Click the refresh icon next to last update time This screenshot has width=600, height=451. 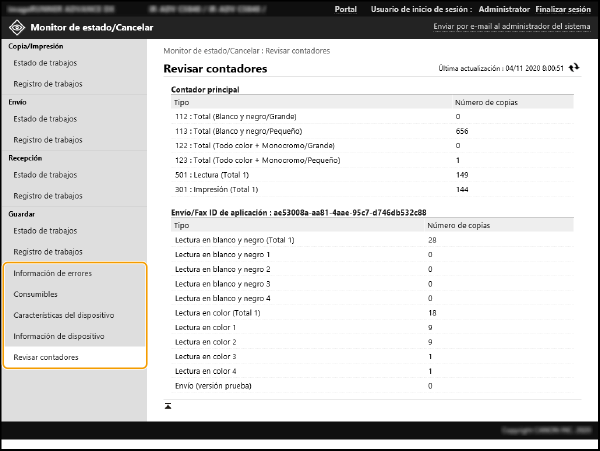pyautogui.click(x=574, y=69)
